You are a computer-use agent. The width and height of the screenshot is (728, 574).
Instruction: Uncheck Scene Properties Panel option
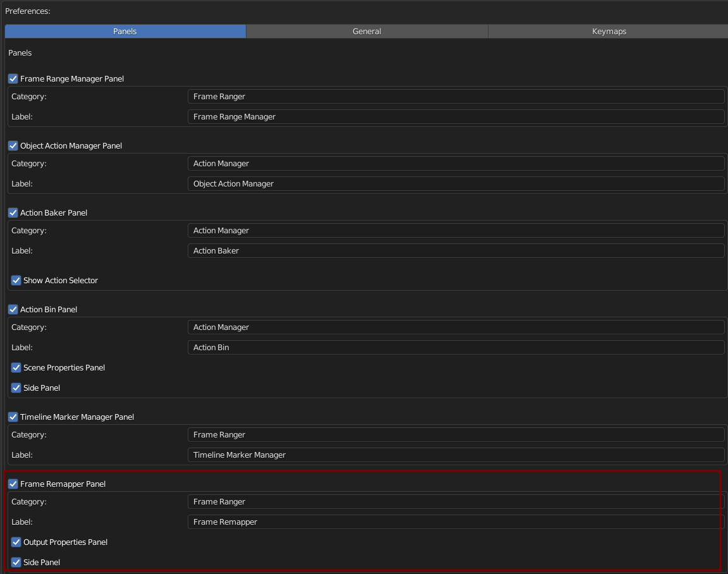[16, 368]
